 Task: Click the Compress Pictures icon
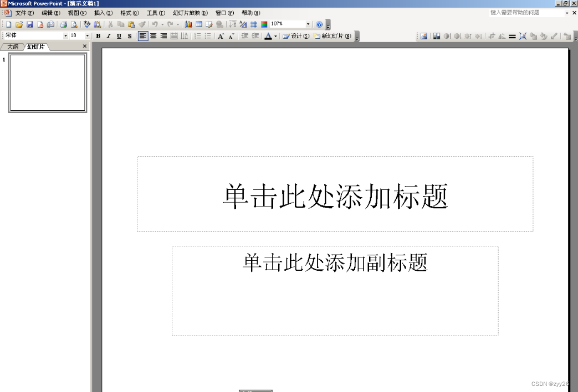[x=523, y=36]
